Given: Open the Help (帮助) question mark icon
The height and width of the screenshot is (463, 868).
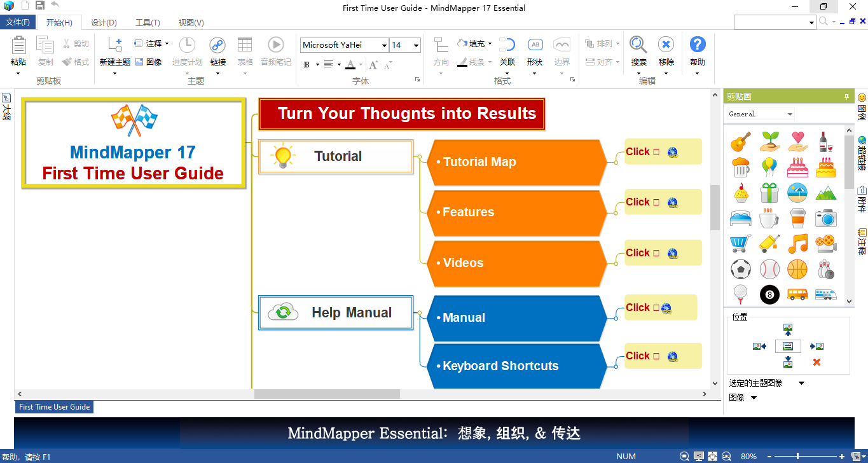Looking at the screenshot, I should pos(698,45).
